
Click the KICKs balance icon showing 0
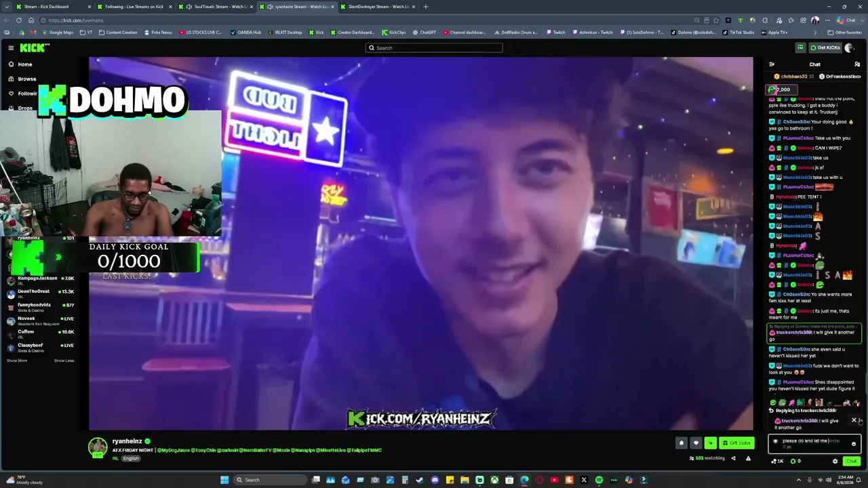[793, 461]
